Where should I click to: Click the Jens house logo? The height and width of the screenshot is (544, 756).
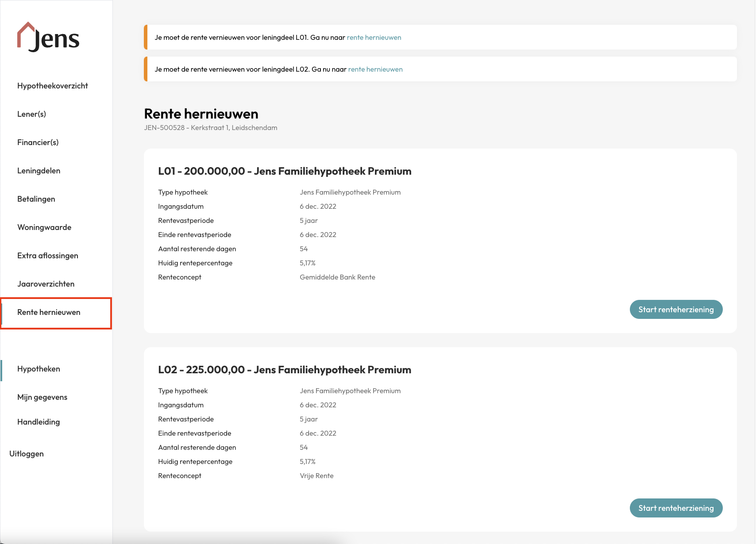(48, 37)
